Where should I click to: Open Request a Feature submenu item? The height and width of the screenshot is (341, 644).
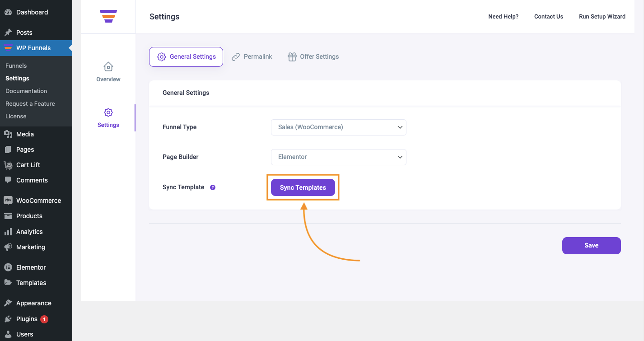coord(30,103)
